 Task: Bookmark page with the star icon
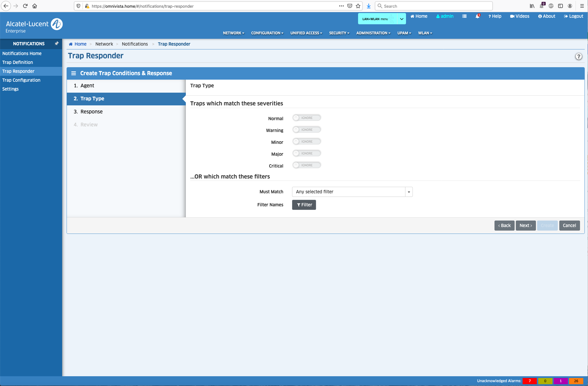click(358, 6)
